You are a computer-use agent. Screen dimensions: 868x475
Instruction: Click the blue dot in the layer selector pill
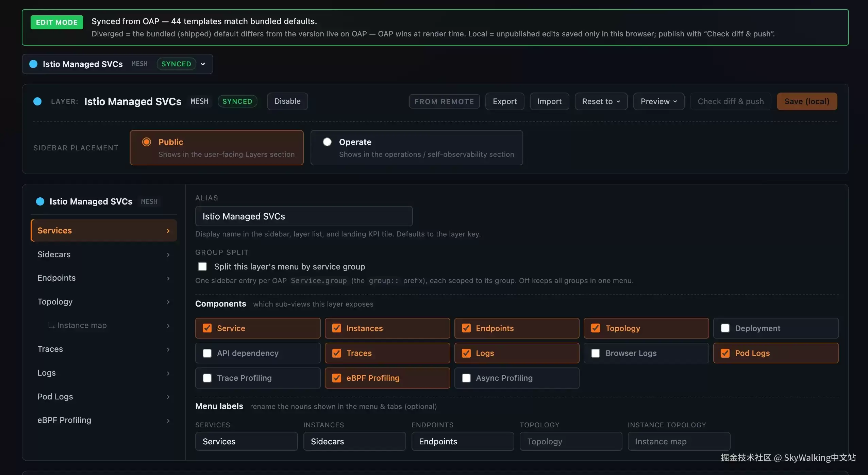pyautogui.click(x=33, y=64)
